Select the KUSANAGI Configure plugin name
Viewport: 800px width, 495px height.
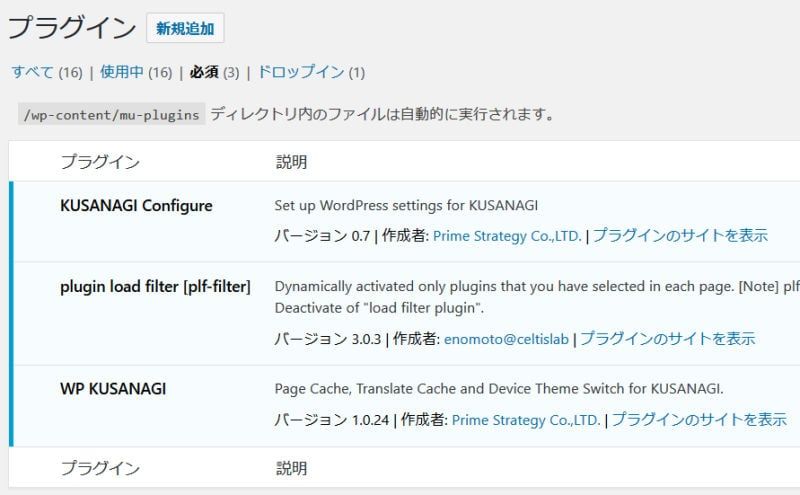[136, 206]
